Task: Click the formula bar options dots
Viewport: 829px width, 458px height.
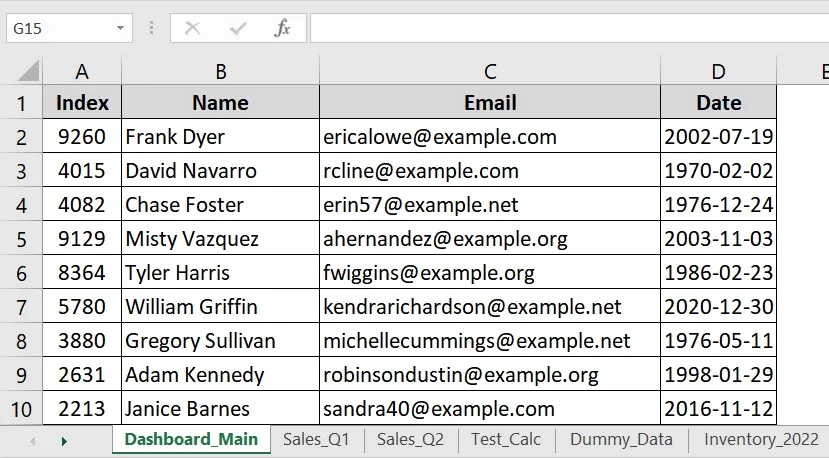Action: [x=151, y=28]
